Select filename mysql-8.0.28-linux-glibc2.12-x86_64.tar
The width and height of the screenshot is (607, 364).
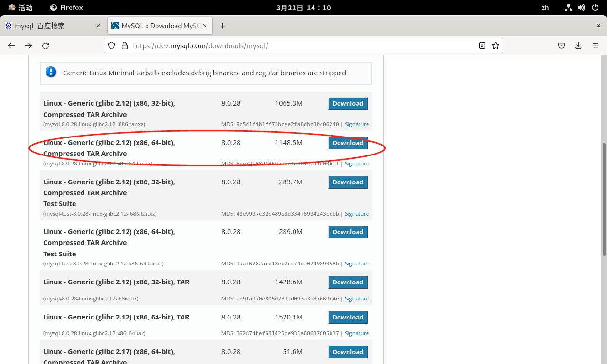click(x=94, y=333)
